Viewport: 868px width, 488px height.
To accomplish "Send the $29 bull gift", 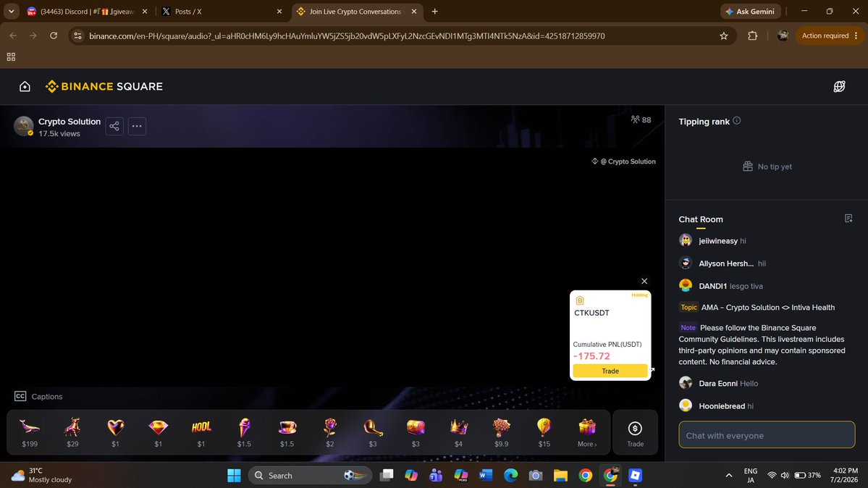I will 72,432.
